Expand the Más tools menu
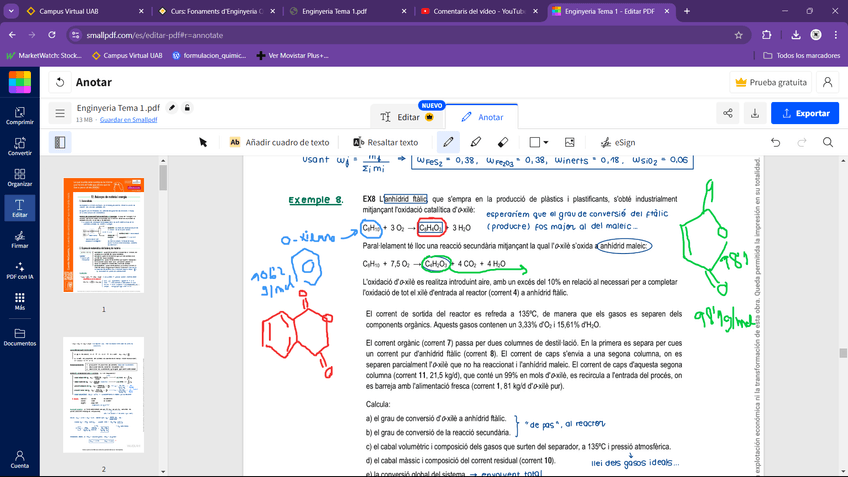The image size is (848, 477). [19, 302]
